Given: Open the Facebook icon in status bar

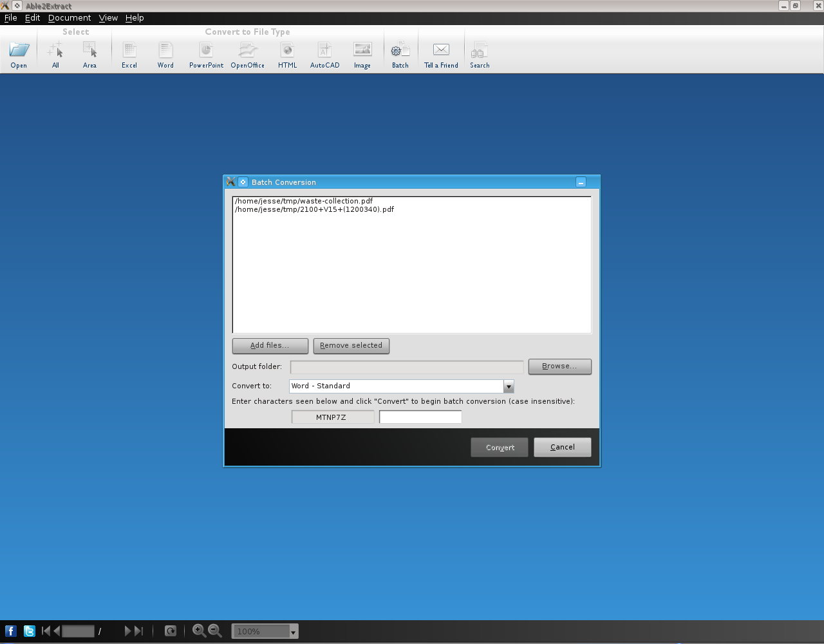Looking at the screenshot, I should (x=11, y=631).
